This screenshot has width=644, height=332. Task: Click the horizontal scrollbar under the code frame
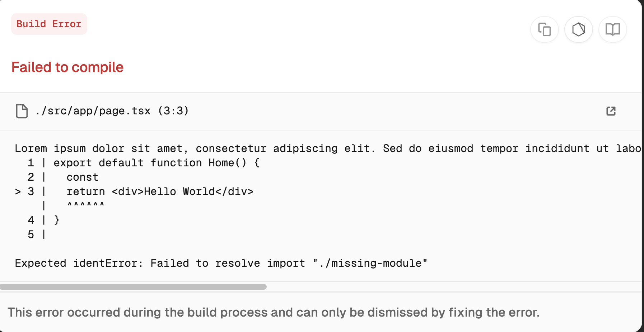click(x=133, y=287)
